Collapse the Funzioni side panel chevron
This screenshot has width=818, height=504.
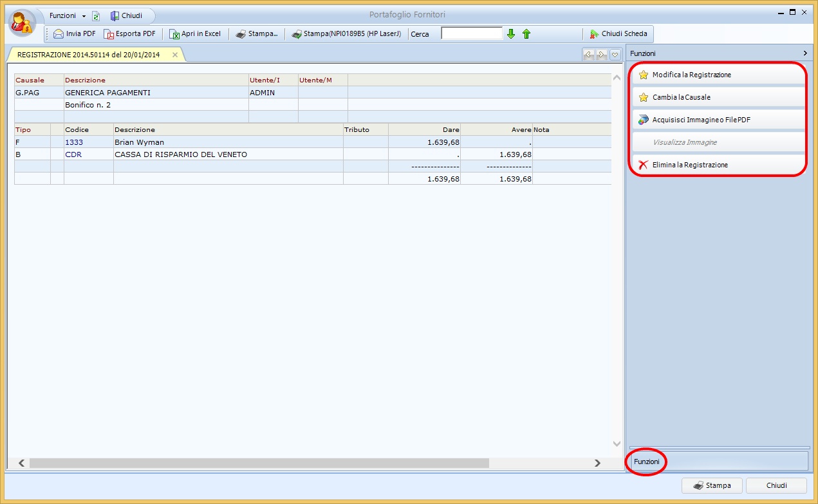point(804,53)
